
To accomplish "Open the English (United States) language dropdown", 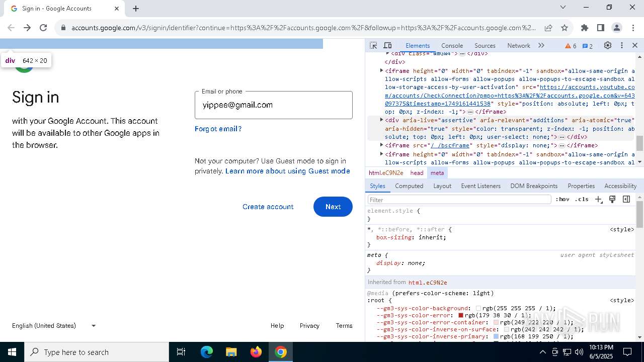I will click(54, 326).
